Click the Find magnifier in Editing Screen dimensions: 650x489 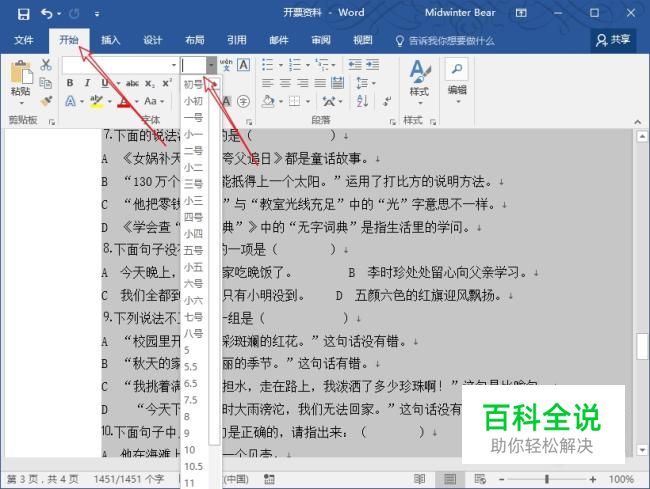[456, 69]
